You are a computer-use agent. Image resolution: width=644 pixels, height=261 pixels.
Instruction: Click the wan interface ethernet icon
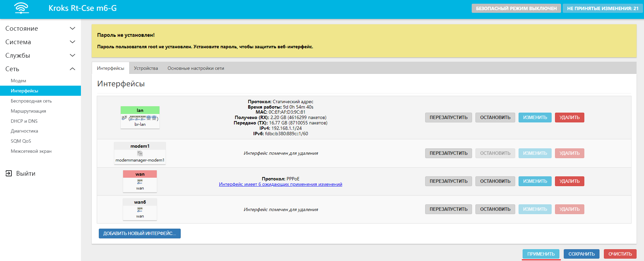[140, 181]
